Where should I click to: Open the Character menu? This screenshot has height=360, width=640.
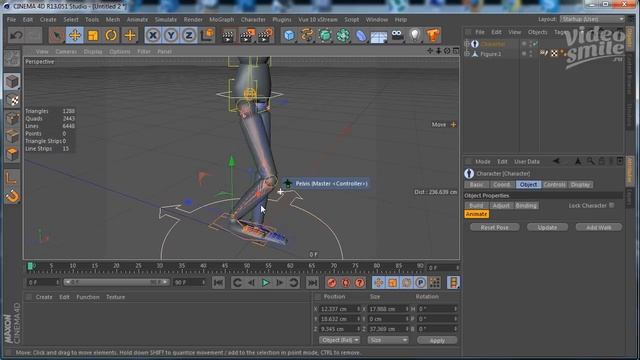pyautogui.click(x=253, y=20)
